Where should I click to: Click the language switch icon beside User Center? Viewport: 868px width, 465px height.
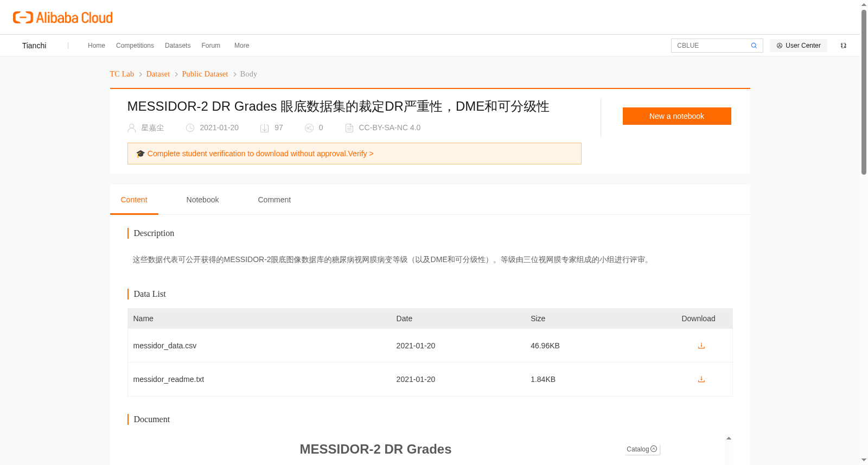(844, 46)
